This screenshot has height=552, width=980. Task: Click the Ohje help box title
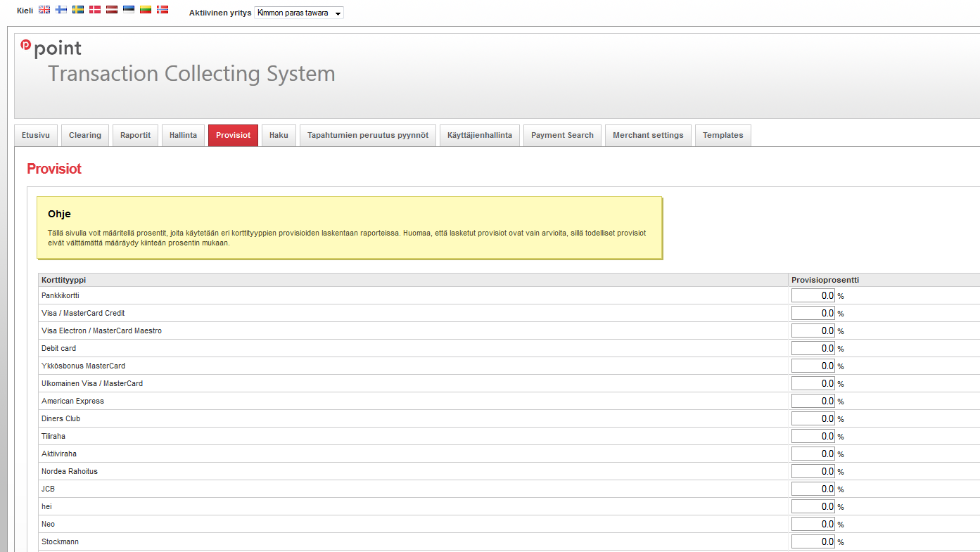click(x=59, y=214)
